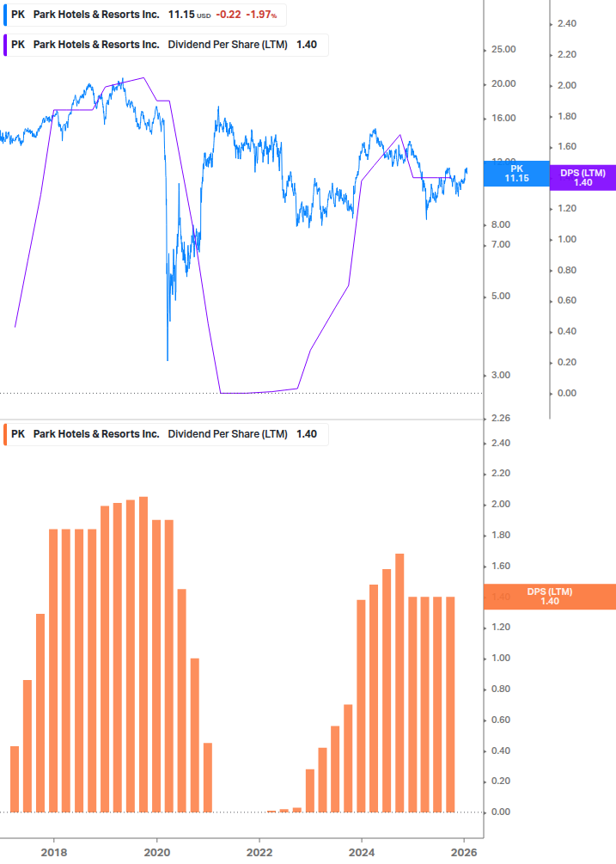Click the 25.00 price axis value
The image size is (616, 864).
coord(503,50)
